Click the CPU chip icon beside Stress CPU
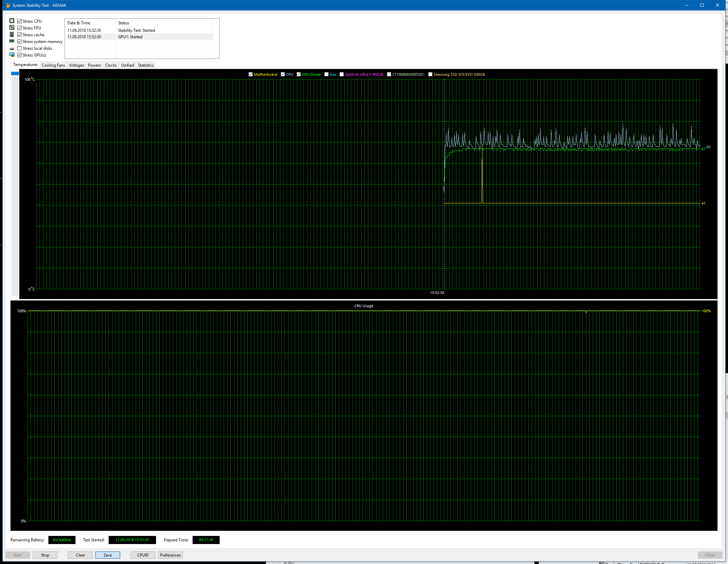The image size is (728, 564). coord(12,21)
